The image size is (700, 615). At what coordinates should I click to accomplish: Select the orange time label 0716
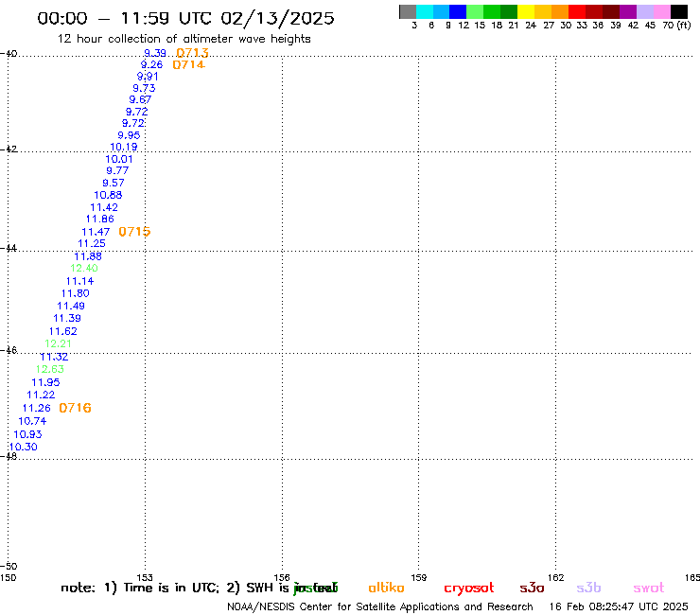(75, 408)
